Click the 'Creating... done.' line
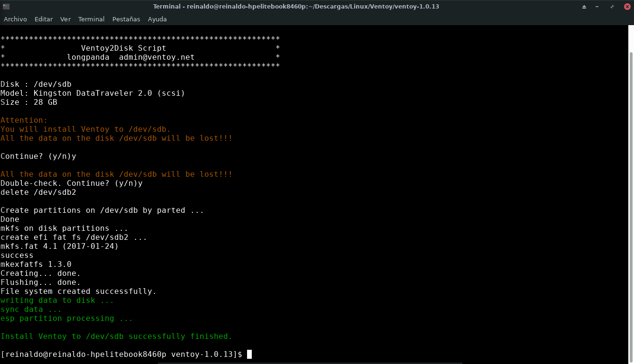 pyautogui.click(x=41, y=273)
